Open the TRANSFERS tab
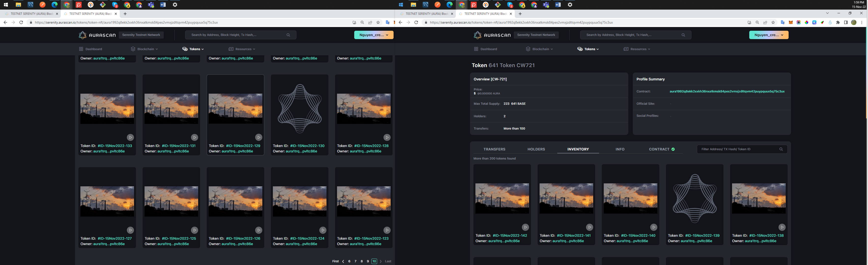This screenshot has height=265, width=868. [495, 149]
